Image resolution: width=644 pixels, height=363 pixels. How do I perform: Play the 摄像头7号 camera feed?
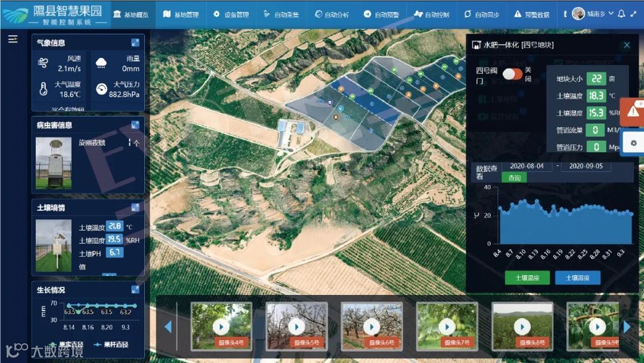pos(447,327)
